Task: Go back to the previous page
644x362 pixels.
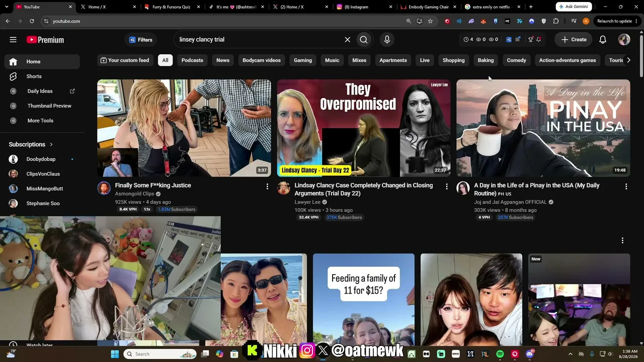Action: pyautogui.click(x=8, y=21)
